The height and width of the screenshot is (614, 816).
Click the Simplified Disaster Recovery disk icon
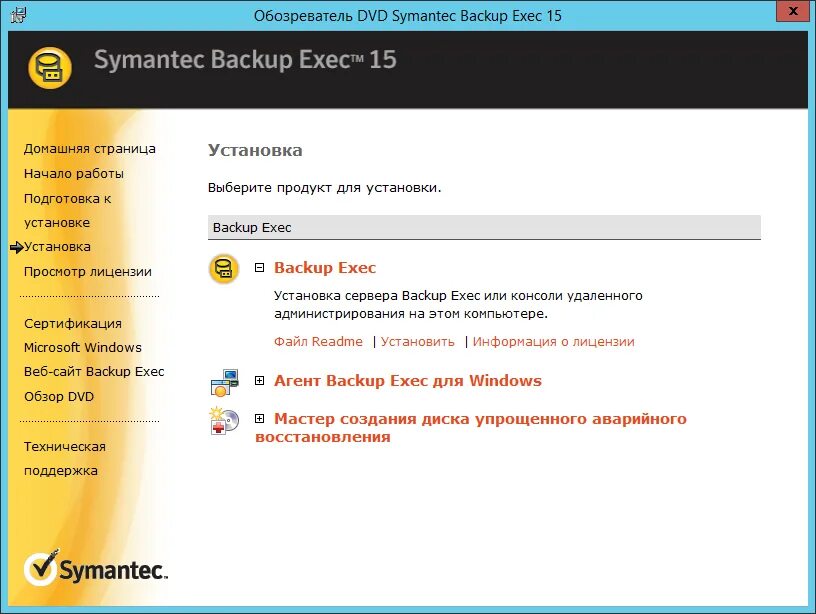pos(224,421)
